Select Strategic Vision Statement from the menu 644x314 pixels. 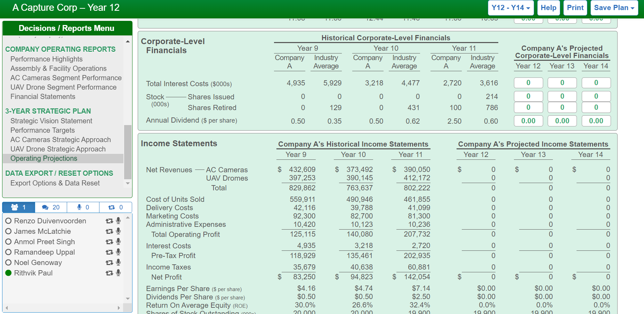click(51, 121)
